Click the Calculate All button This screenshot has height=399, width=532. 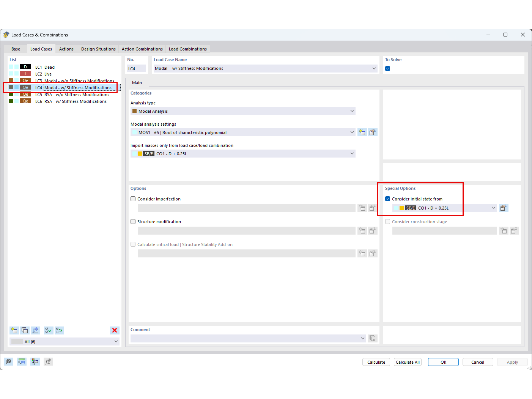[408, 362]
